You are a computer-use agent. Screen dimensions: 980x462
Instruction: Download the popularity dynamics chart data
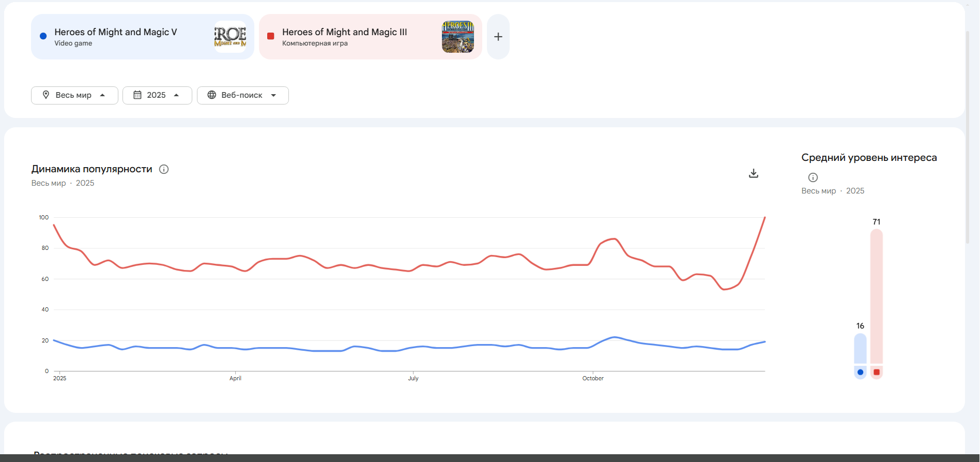[754, 173]
